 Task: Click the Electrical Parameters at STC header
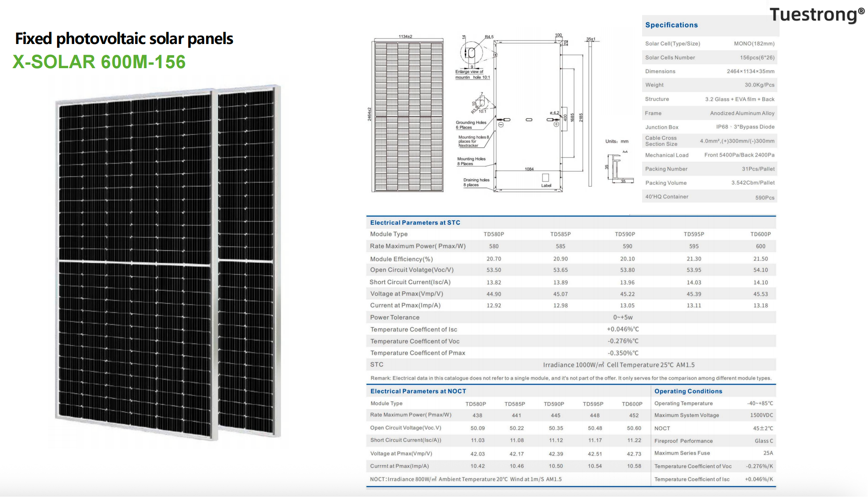(x=415, y=223)
